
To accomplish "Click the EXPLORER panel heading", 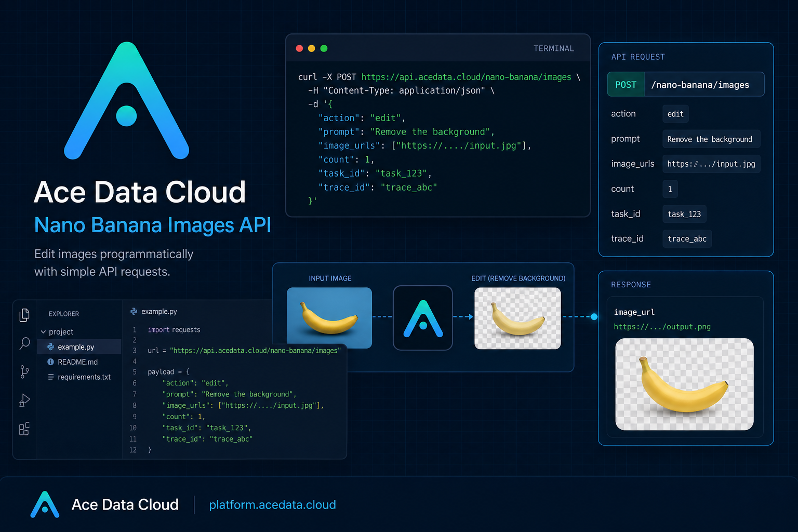I will [x=64, y=314].
